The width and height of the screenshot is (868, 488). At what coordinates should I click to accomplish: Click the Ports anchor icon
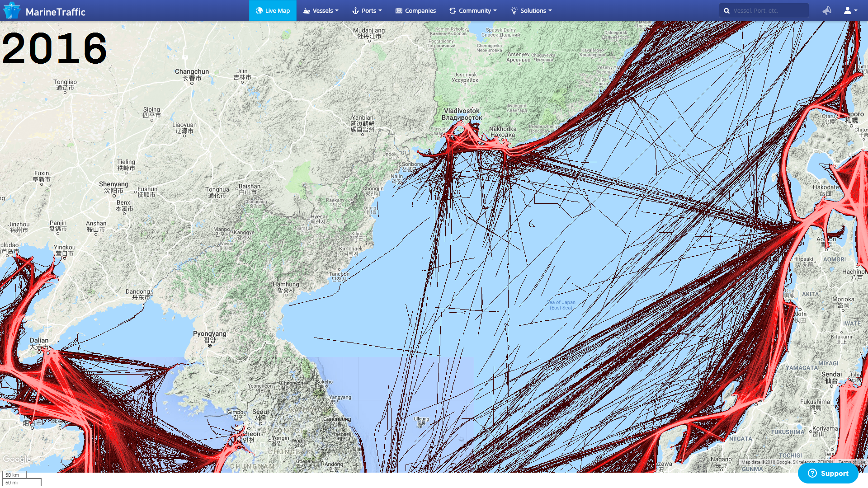[x=355, y=11]
